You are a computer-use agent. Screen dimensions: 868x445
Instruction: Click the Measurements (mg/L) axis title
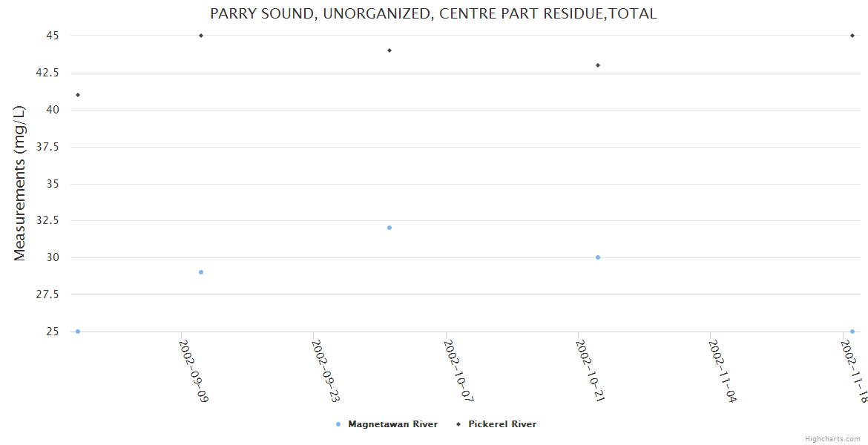(20, 183)
